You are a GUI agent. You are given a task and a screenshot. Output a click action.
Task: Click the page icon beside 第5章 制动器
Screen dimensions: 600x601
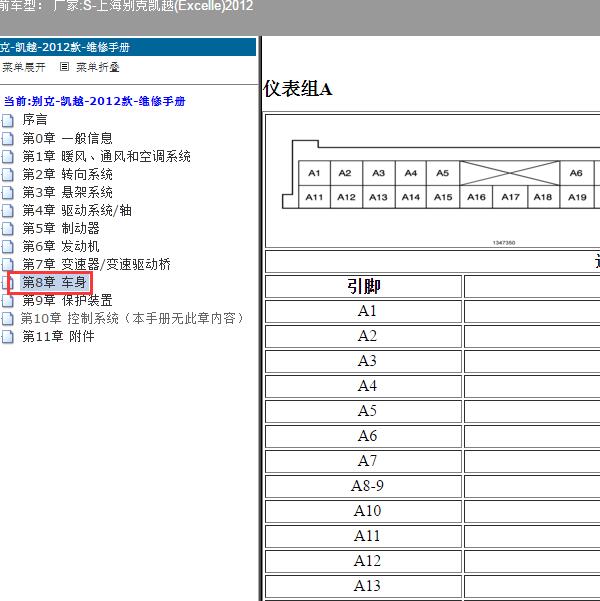coord(7,229)
